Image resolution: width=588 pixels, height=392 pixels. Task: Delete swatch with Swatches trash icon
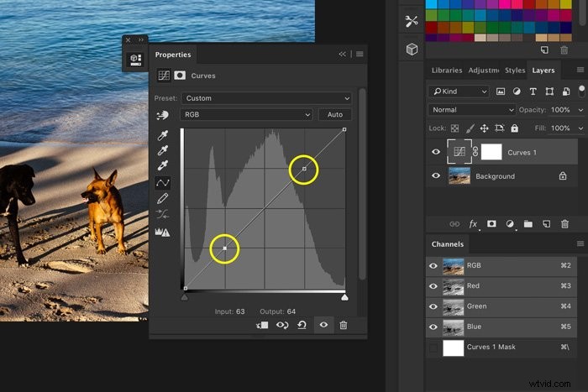pos(564,50)
